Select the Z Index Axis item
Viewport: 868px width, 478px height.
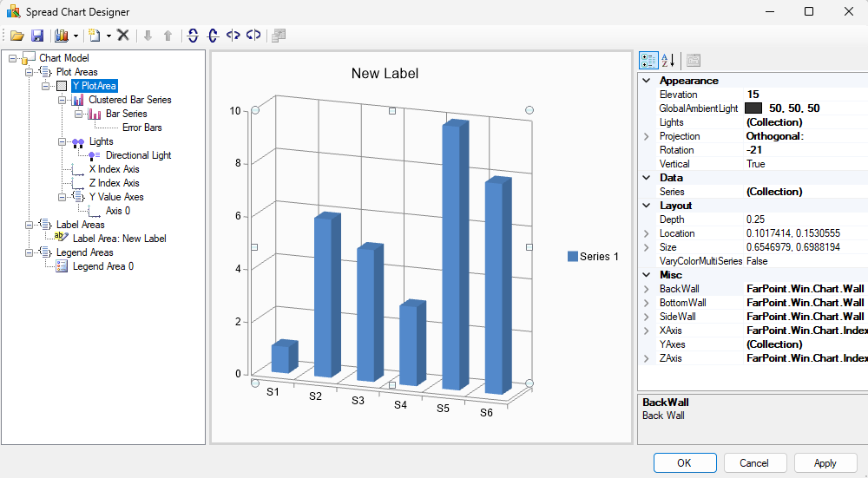coord(114,183)
